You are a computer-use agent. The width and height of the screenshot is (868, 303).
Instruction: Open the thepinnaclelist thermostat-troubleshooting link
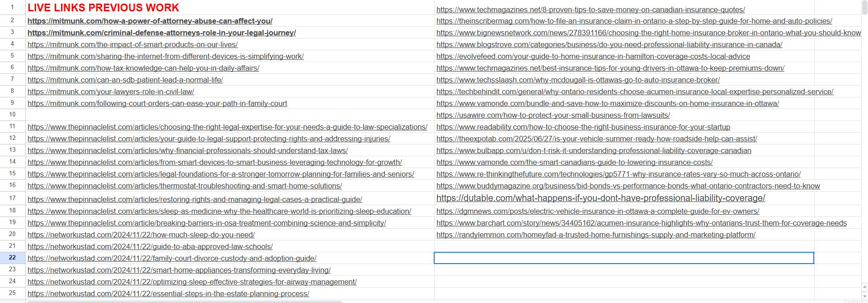[185, 186]
